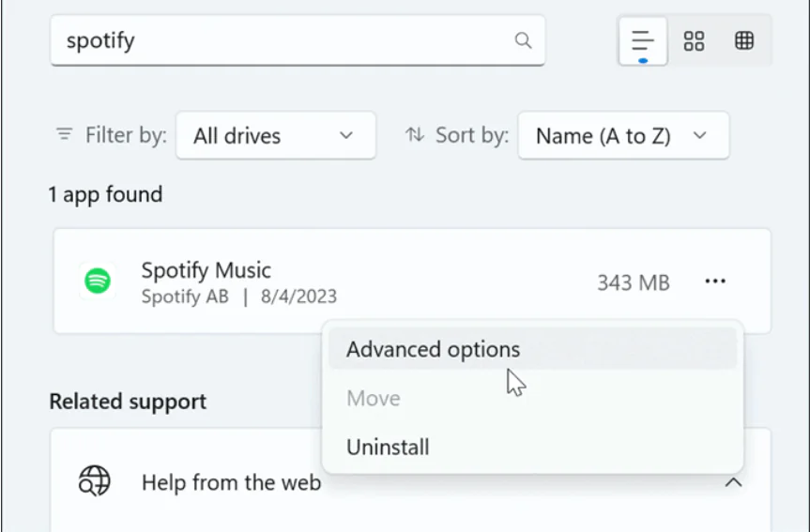
Task: Click the Related support heading
Action: (128, 402)
